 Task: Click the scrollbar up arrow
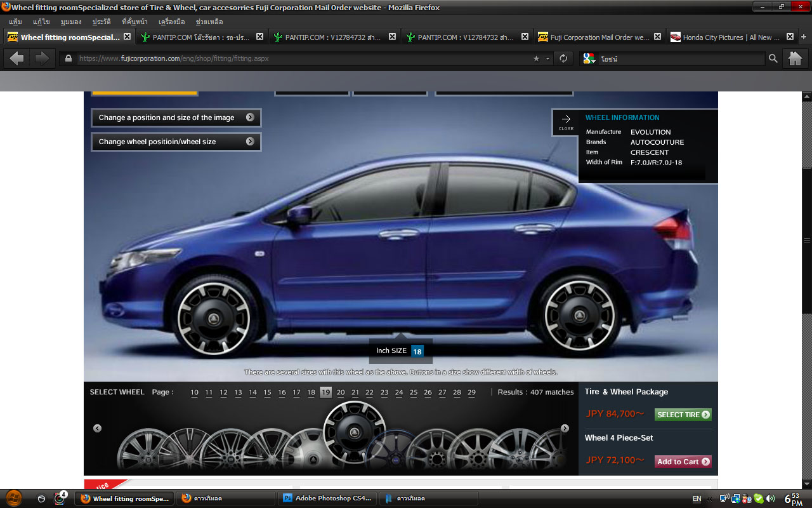point(807,97)
